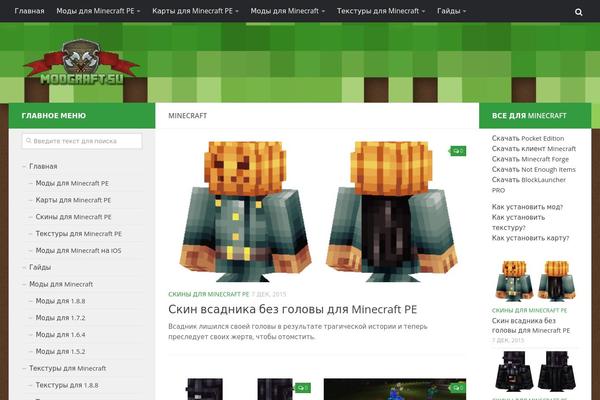Open Карты для Minecraft PE in sidebar
Image resolution: width=600 pixels, height=400 pixels.
[x=73, y=200]
